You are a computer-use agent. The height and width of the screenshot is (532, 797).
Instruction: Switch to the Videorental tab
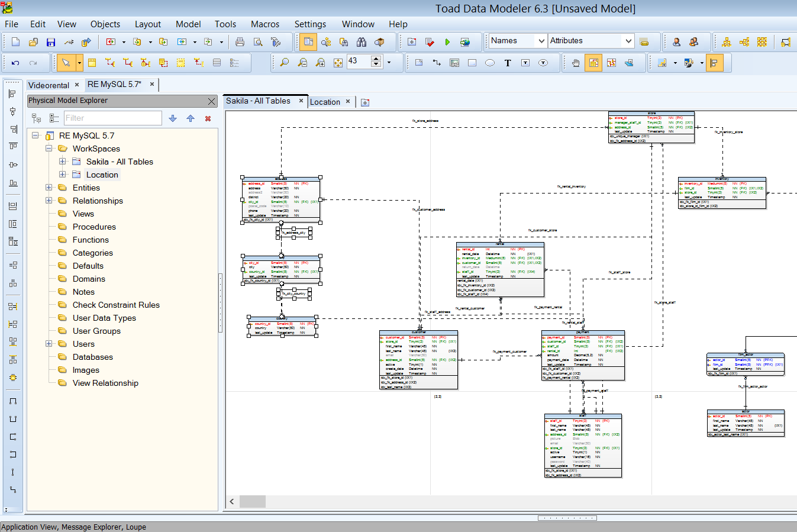[49, 85]
